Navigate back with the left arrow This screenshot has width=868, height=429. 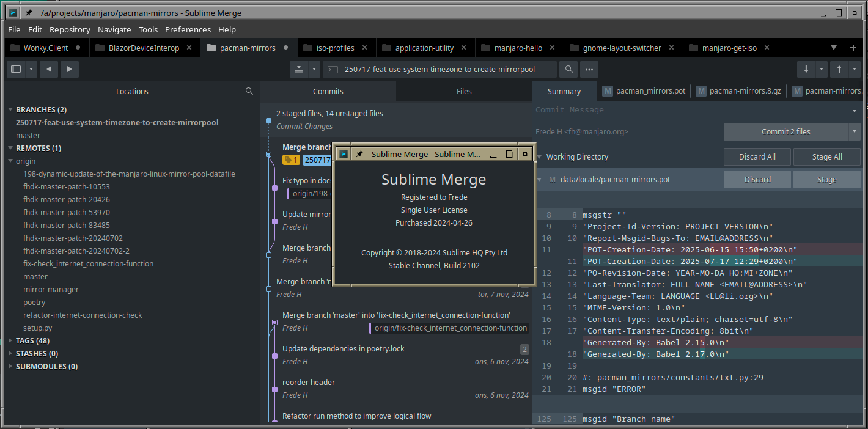[49, 69]
